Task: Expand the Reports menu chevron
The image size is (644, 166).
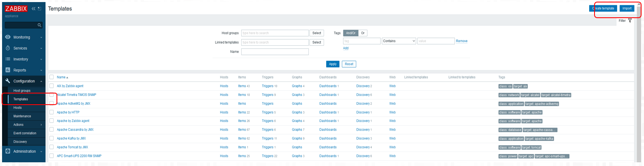Action: [41, 70]
